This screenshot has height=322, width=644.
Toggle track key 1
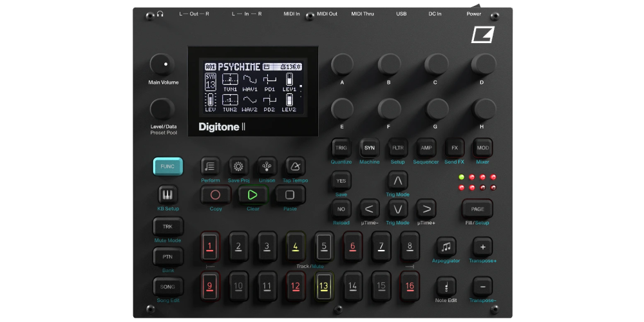(x=210, y=247)
